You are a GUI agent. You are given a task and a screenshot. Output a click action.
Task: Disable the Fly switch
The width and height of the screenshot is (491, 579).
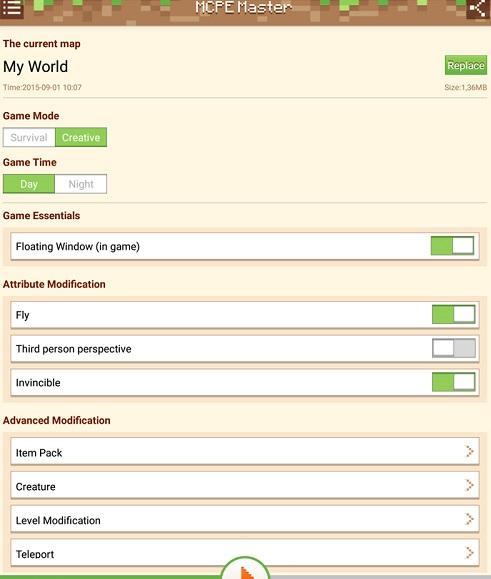coord(454,315)
